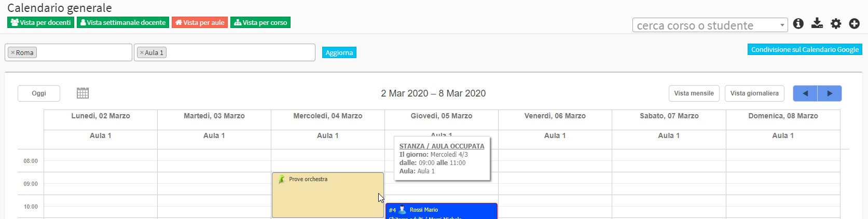Open the Rossi Mario lesson event
Viewport: 868px width, 219px height.
tap(442, 211)
